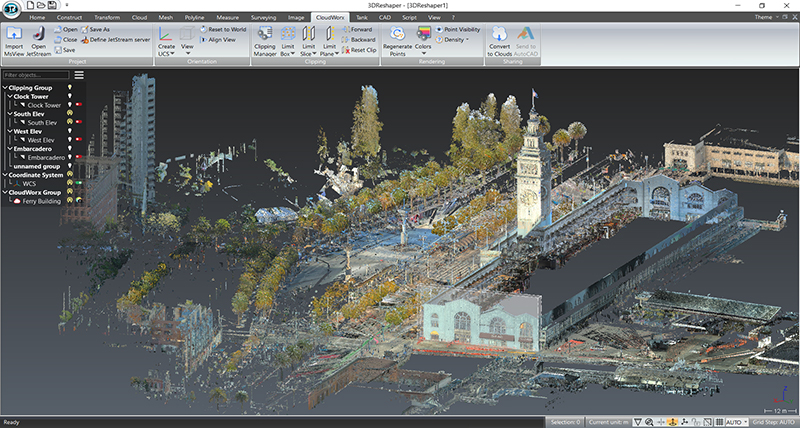Screen dimensions: 800x428
Task: Click the Filter objects search field
Action: point(36,75)
